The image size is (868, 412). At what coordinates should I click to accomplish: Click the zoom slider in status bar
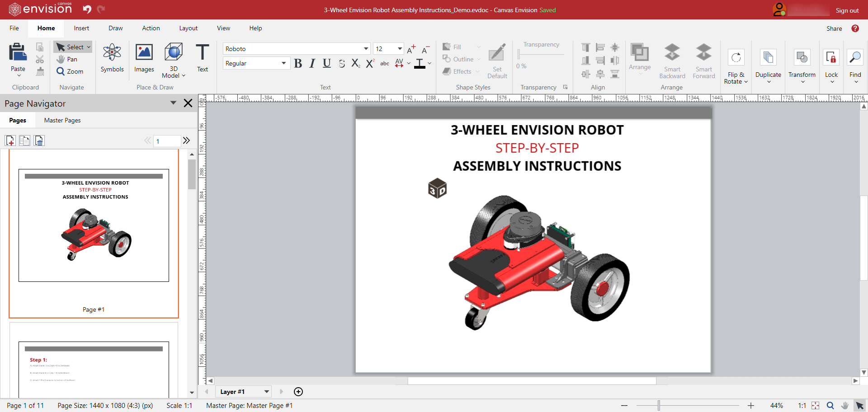click(x=659, y=406)
